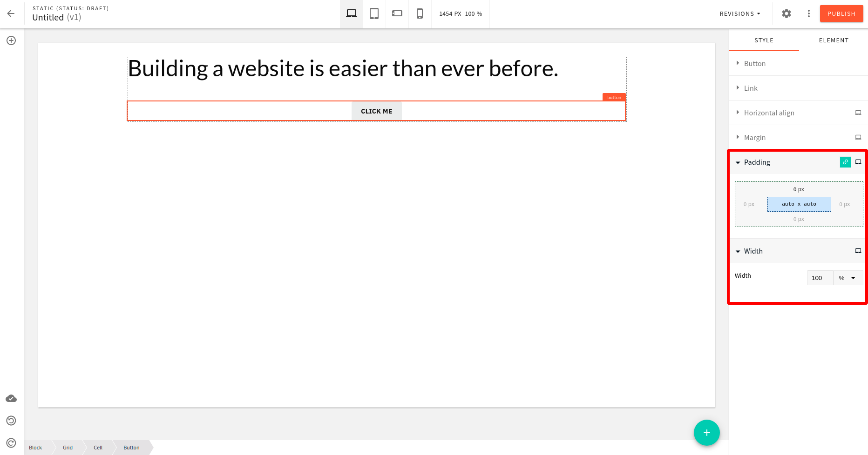Toggle linked padding values with chain icon
This screenshot has width=868, height=455.
[x=845, y=162]
